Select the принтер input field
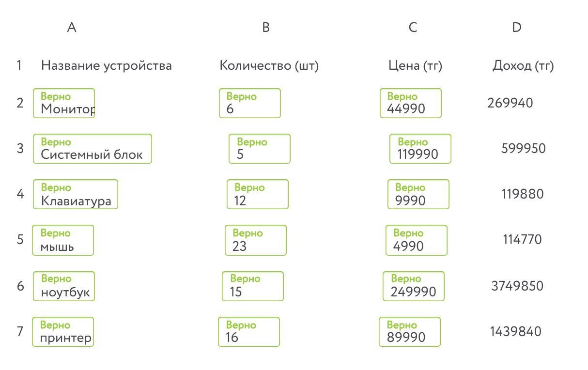 (63, 332)
